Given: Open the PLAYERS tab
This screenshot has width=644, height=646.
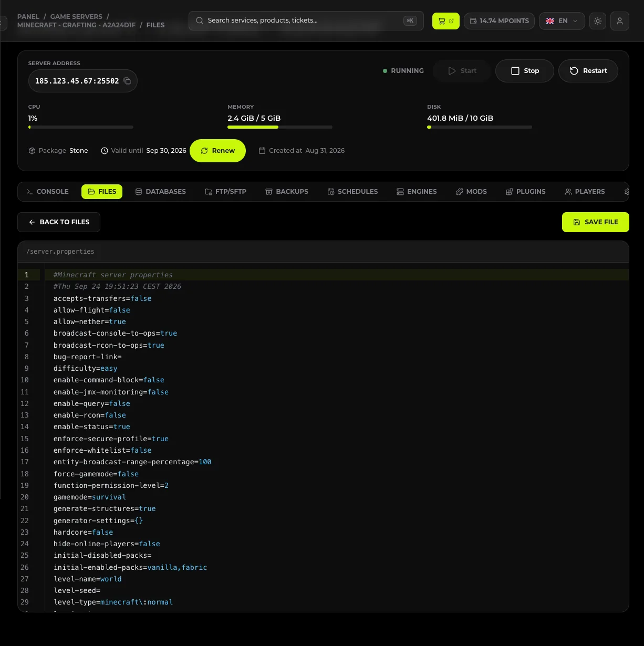Looking at the screenshot, I should click(x=585, y=192).
